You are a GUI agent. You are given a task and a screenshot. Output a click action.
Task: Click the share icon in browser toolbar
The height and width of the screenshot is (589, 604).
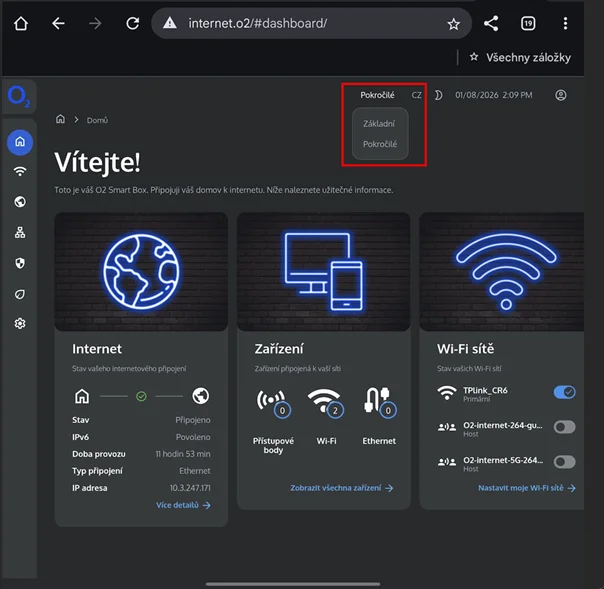[491, 23]
